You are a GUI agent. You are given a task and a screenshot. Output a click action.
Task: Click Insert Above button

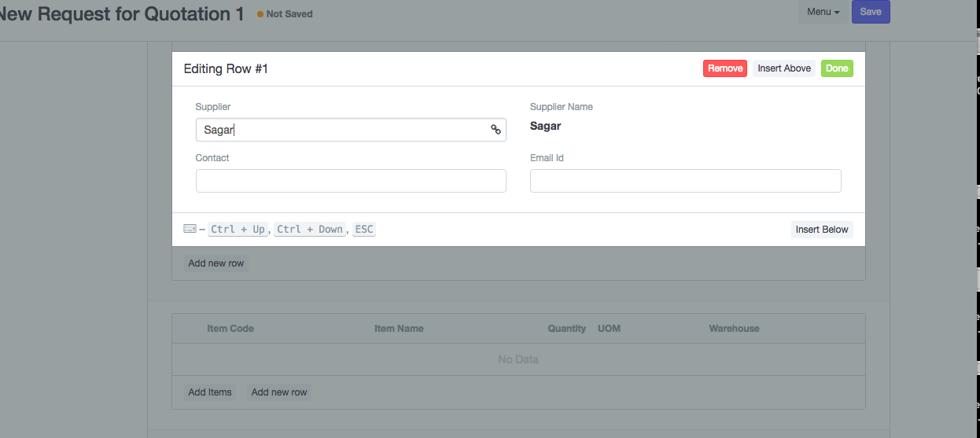click(x=783, y=68)
